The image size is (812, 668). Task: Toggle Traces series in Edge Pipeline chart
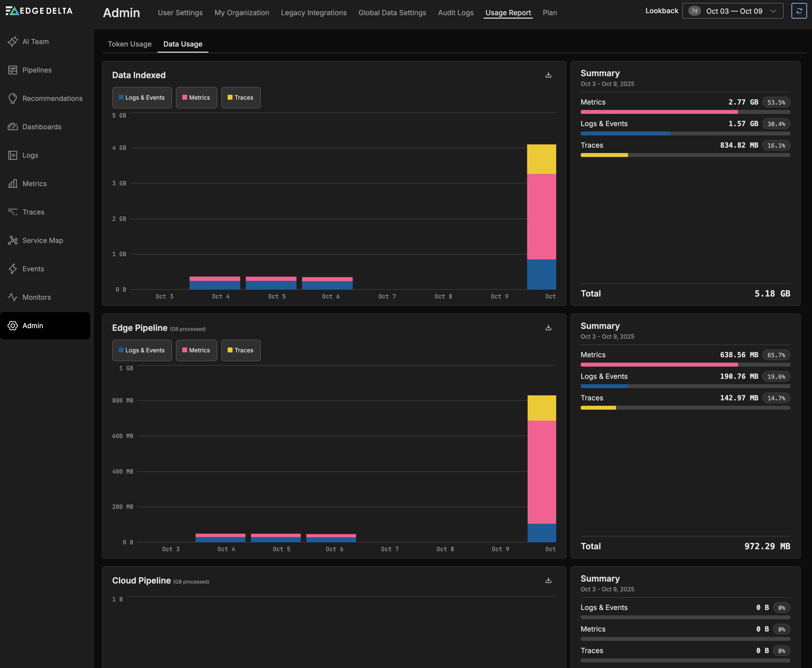[241, 350]
